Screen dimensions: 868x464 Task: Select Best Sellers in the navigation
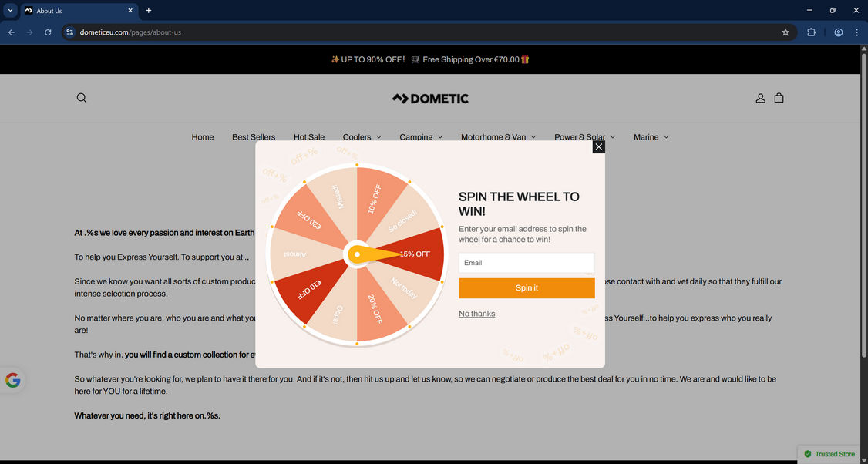pos(254,136)
